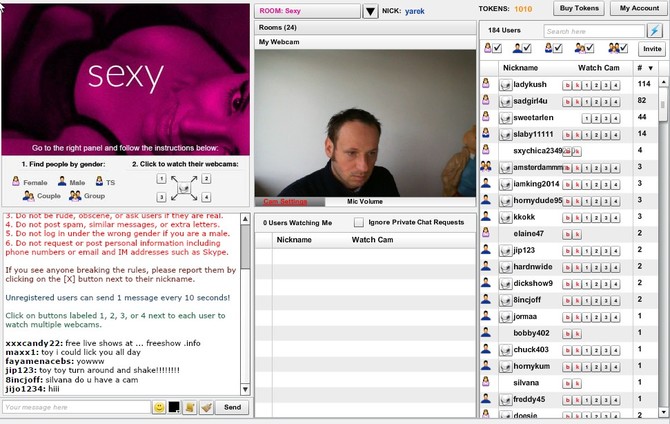
Task: Click the yarek nickname link
Action: click(414, 11)
